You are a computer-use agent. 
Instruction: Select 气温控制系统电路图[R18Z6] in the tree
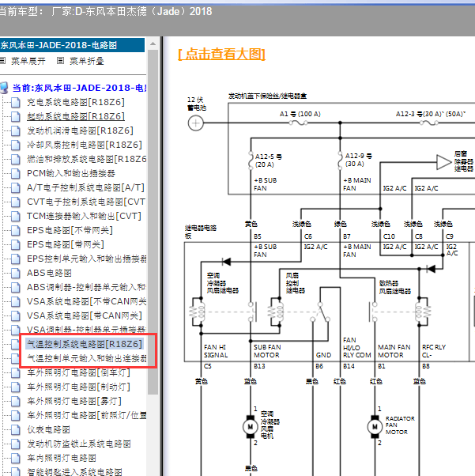tap(85, 344)
